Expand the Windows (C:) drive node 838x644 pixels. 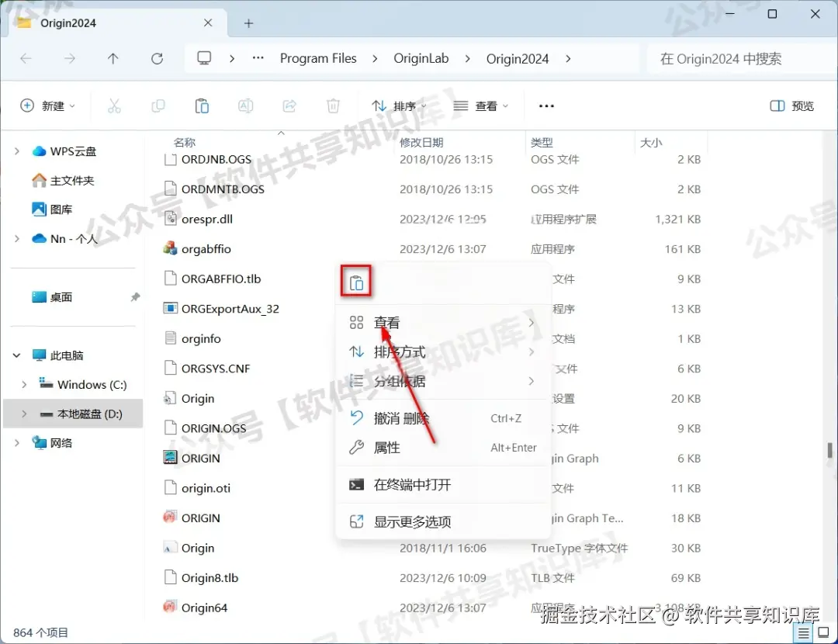click(x=24, y=385)
